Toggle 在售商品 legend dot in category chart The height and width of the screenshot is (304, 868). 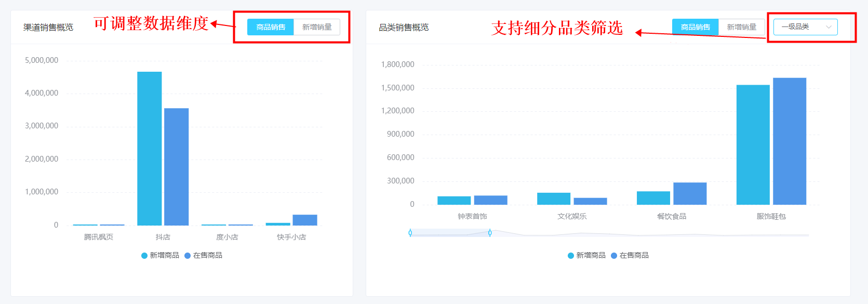(614, 256)
